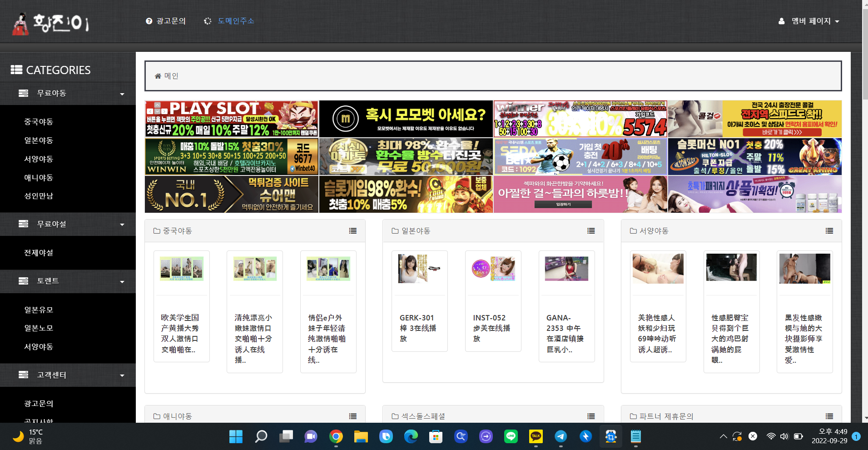Screen dimensions: 868x450
Task: Open KakaoTalk from taskbar
Action: pyautogui.click(x=536, y=437)
